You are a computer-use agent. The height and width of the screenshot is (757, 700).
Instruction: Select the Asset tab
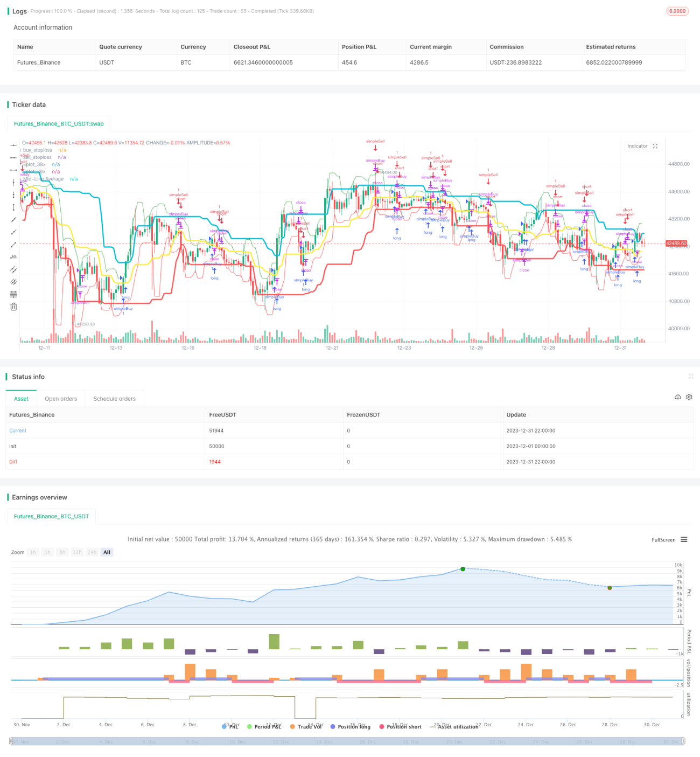coord(22,399)
